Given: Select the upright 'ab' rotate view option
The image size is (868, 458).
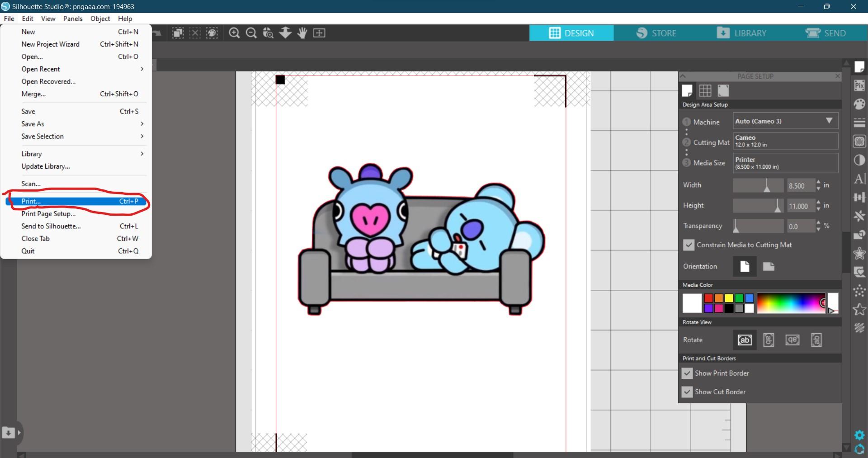Looking at the screenshot, I should point(745,340).
